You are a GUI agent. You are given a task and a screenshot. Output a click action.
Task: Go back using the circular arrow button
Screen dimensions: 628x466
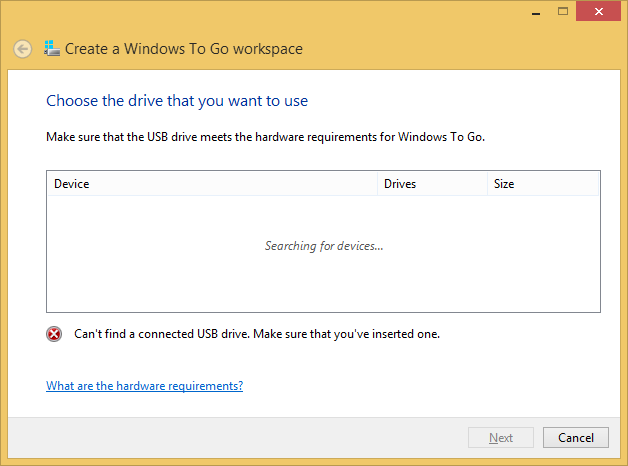(x=22, y=49)
